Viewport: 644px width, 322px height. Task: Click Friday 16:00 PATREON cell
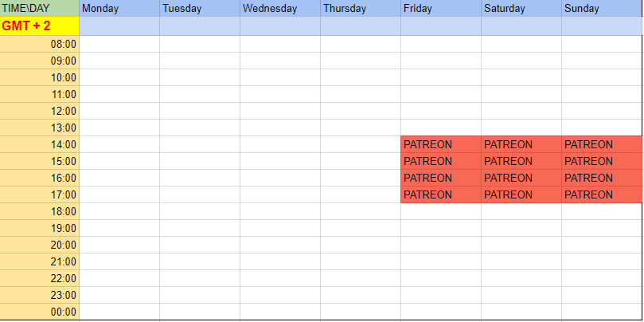point(441,178)
